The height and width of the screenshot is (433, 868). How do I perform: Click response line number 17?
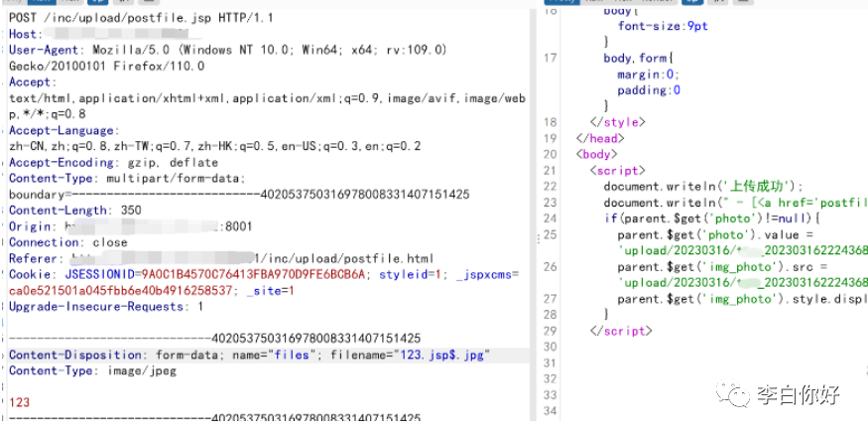pyautogui.click(x=550, y=58)
